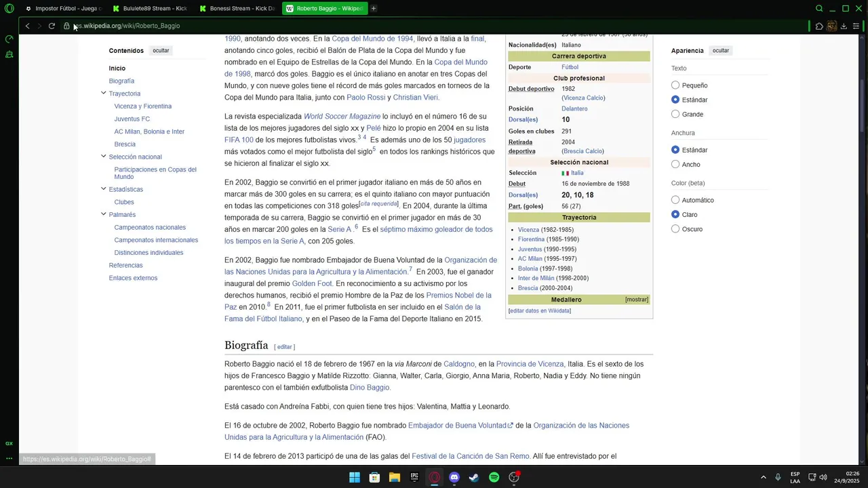Click the microphone icon in system tray
The width and height of the screenshot is (868, 488).
coord(778,477)
